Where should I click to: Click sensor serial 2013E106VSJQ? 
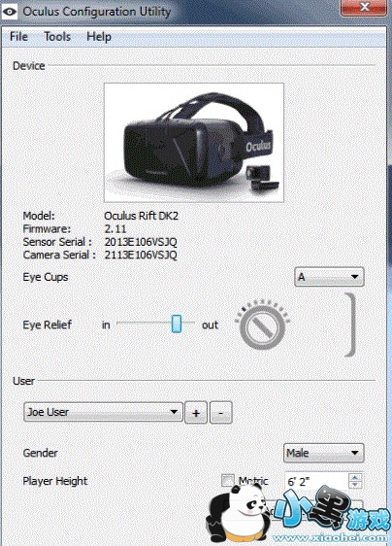click(141, 242)
